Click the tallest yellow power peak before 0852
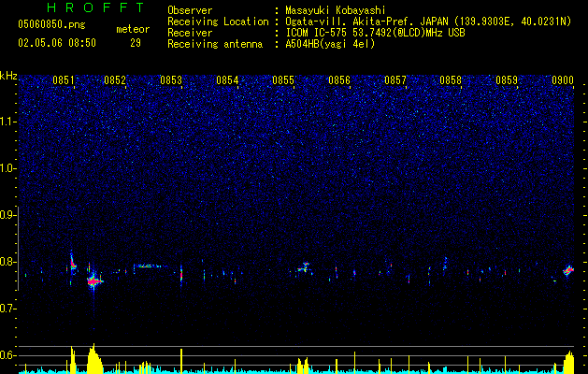This screenshot has height=374, width=588. click(x=94, y=359)
